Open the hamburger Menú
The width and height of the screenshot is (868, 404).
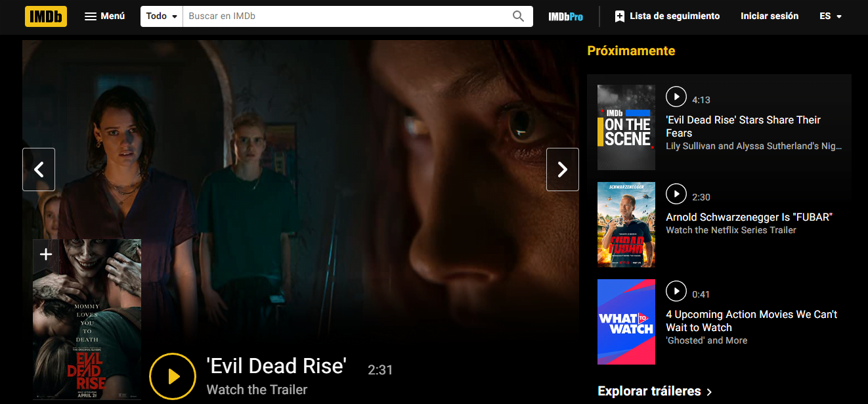click(x=104, y=16)
